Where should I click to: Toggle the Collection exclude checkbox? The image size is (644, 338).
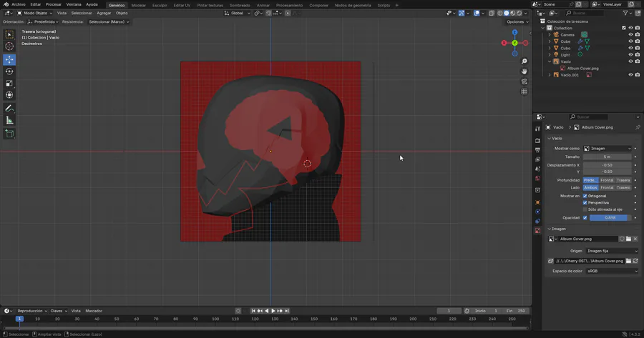[x=624, y=28]
